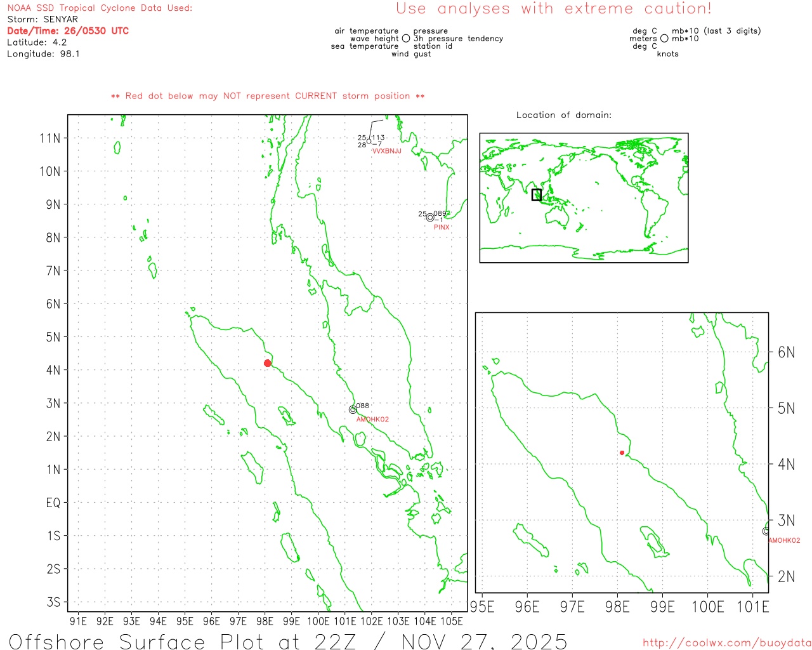812x650 pixels.
Task: Click AMOHK02 station circle on main map
Action: 353,409
